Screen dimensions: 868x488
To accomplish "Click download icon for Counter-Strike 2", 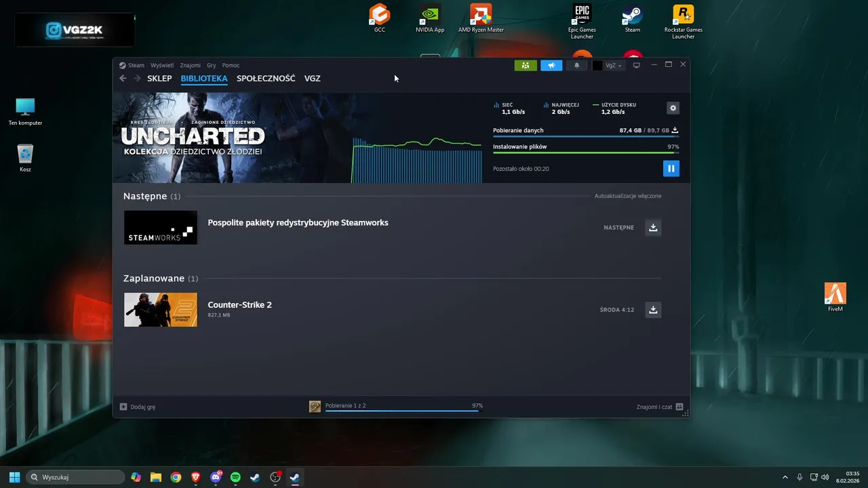I will (653, 310).
